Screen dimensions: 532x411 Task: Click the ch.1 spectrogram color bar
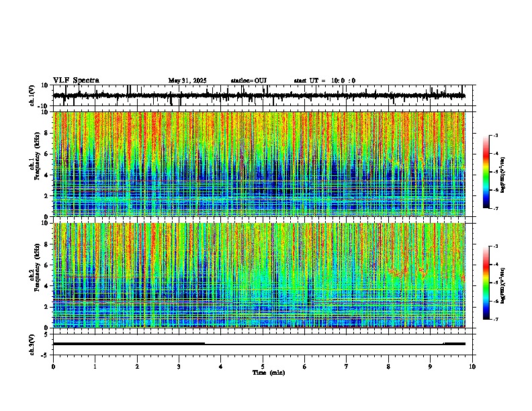[x=486, y=172]
